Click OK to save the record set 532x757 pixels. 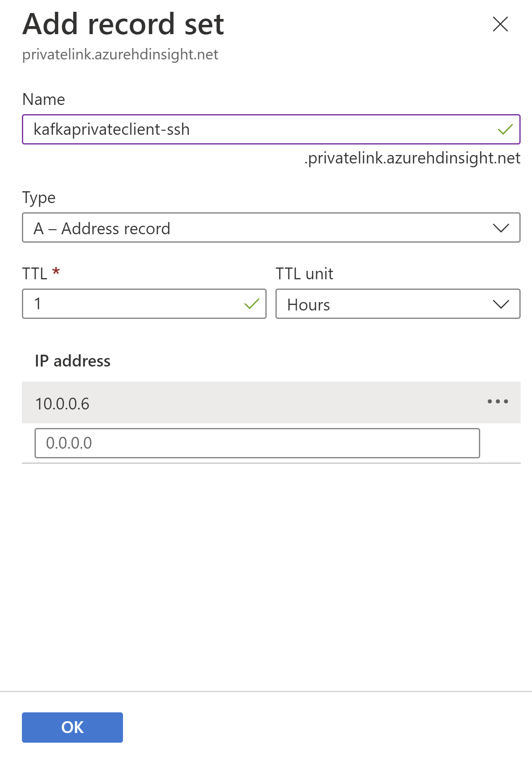[72, 727]
